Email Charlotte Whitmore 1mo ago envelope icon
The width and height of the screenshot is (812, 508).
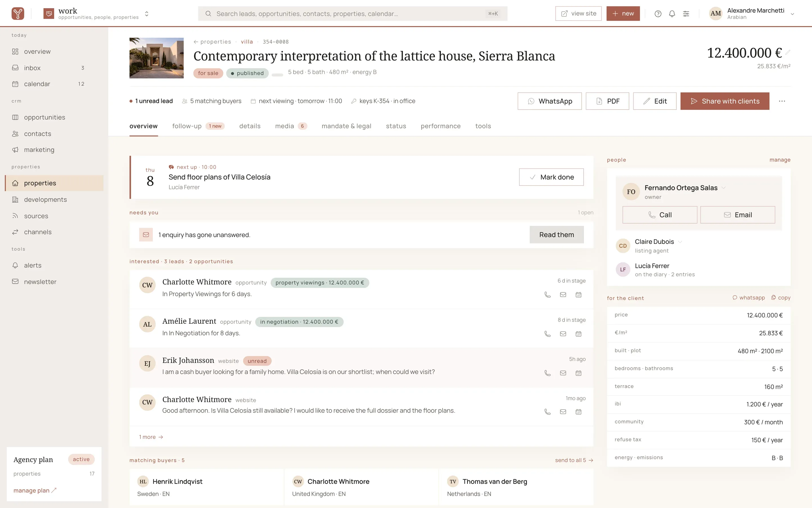point(563,412)
